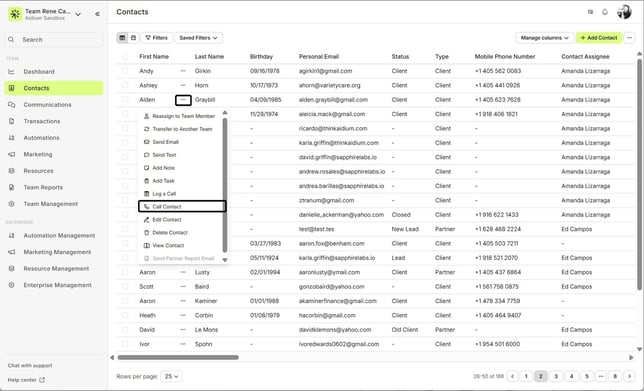
Task: Click the Transactions sidebar icon
Action: click(x=12, y=121)
